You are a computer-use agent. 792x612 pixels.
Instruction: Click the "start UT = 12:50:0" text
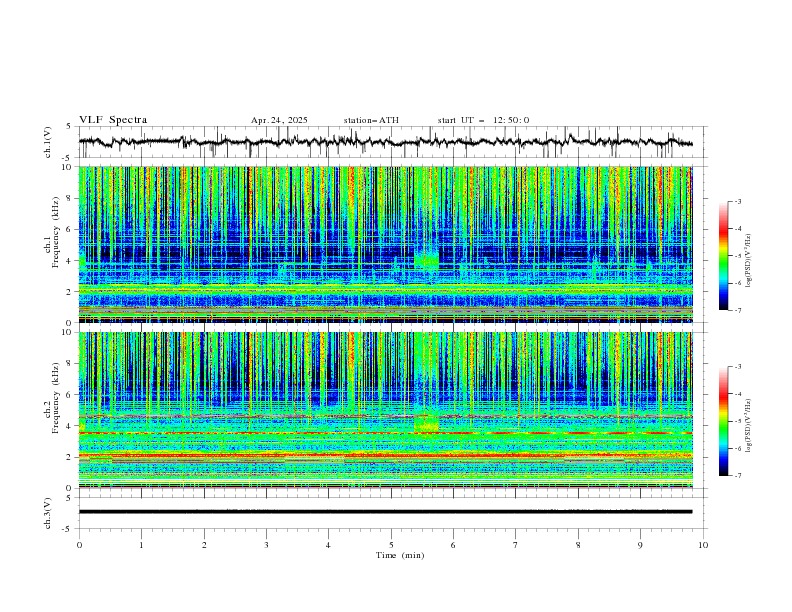[483, 120]
